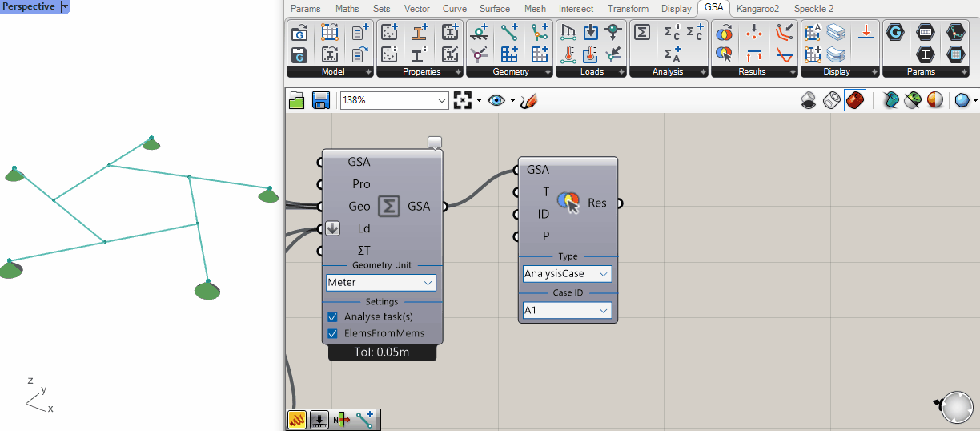The width and height of the screenshot is (980, 431).
Task: Click the Beam Forces and Moments diagram icon
Action: coord(785,54)
